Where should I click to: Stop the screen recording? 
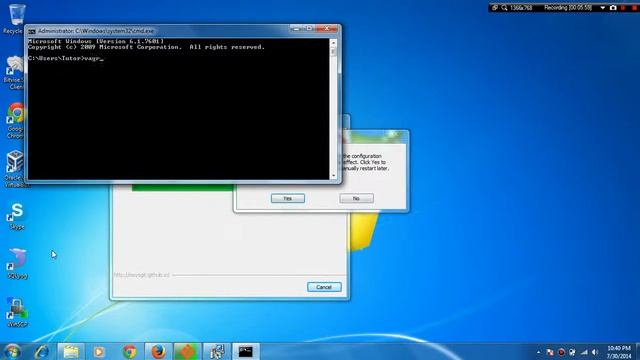[634, 8]
